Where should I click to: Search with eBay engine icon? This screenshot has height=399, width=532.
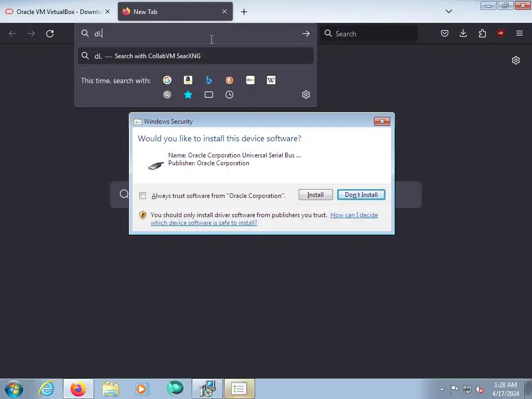pos(250,80)
